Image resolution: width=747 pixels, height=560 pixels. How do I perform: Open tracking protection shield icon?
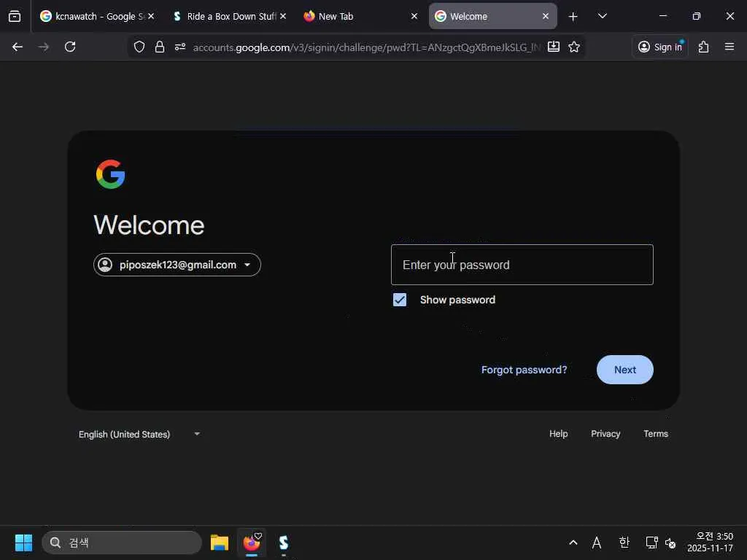click(x=139, y=47)
